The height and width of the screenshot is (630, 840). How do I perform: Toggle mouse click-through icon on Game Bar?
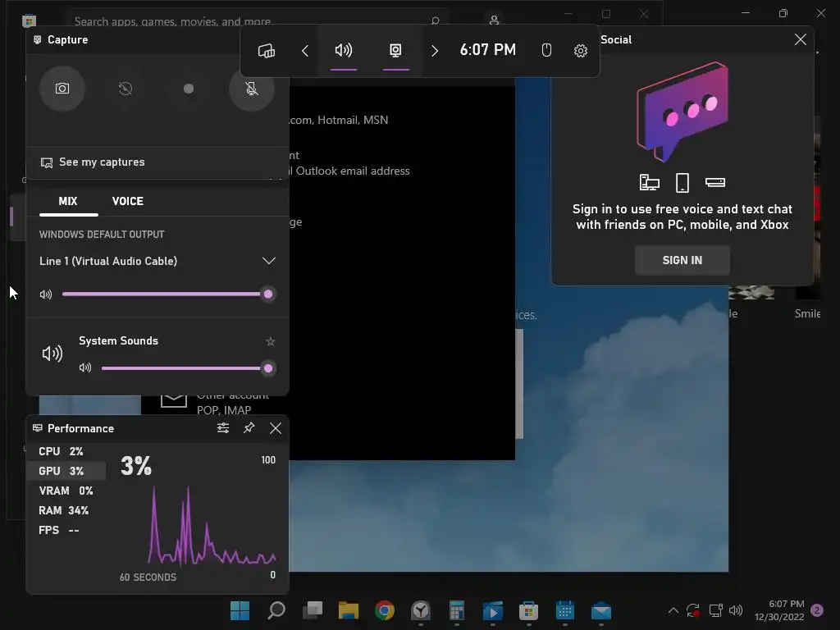(x=546, y=51)
